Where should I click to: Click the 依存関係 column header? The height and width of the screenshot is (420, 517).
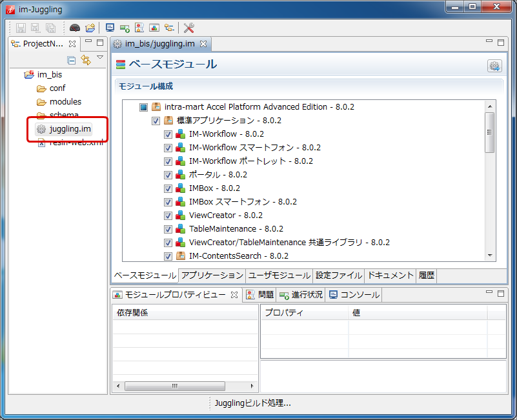coord(185,313)
